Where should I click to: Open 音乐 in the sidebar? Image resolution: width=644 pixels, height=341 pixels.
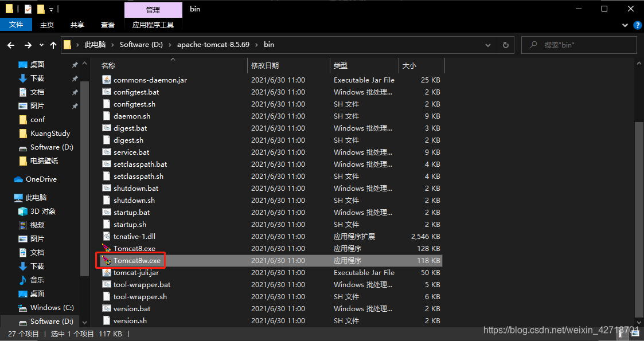click(x=32, y=280)
